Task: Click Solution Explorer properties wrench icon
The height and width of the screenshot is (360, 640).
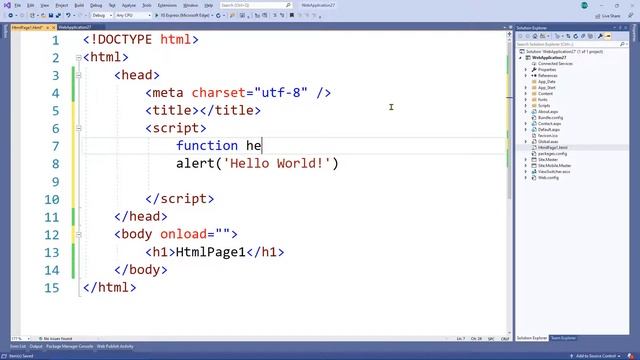Action: coord(600,36)
